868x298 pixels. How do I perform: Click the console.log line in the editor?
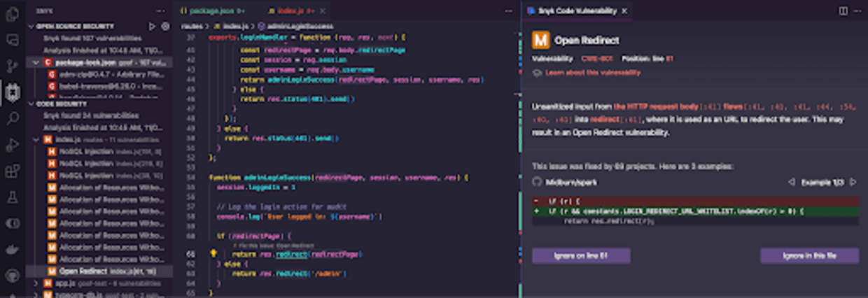coord(300,216)
